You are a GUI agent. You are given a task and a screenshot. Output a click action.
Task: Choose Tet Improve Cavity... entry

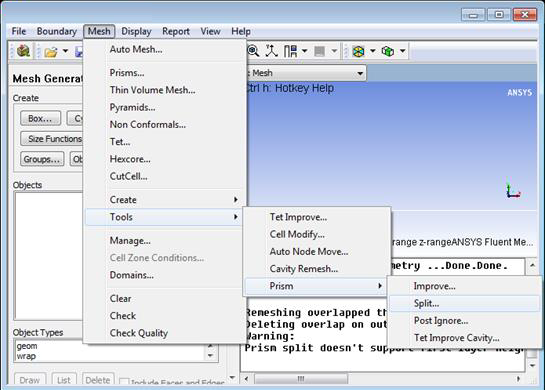pyautogui.click(x=464, y=338)
